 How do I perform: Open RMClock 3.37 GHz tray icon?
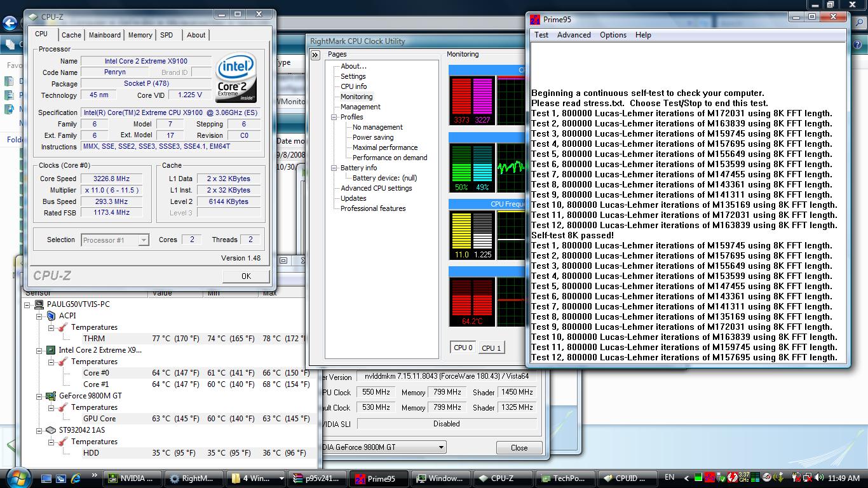click(743, 477)
